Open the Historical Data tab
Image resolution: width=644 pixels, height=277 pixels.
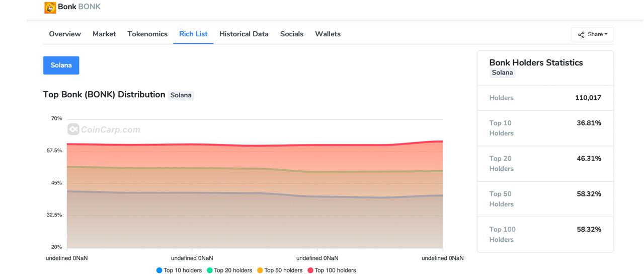tap(244, 34)
